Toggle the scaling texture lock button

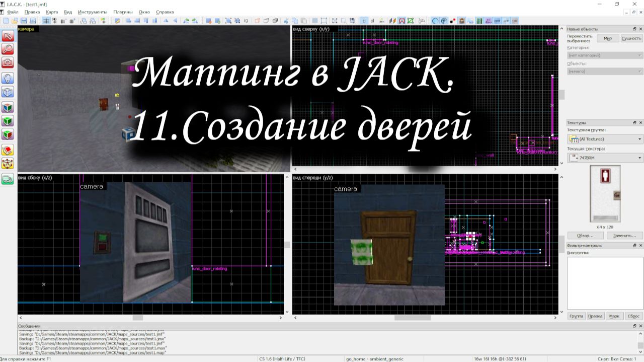coord(373,21)
